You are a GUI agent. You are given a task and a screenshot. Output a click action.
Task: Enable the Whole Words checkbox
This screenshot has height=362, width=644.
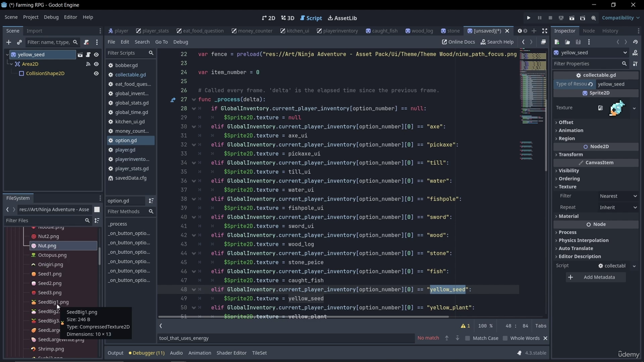click(x=505, y=338)
